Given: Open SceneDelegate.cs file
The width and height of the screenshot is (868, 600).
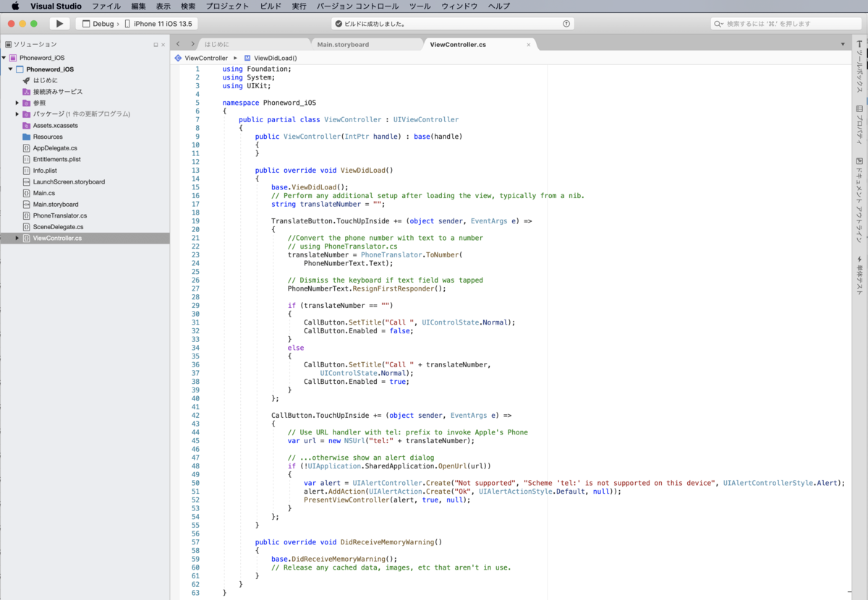Looking at the screenshot, I should coord(58,227).
